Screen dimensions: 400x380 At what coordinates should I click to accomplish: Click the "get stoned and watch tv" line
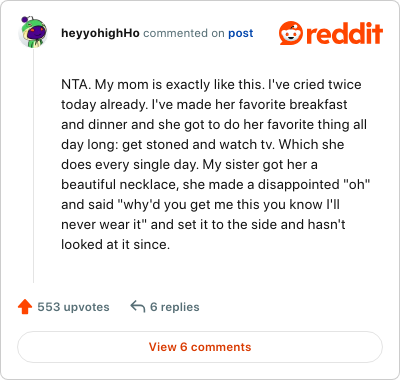click(x=198, y=144)
